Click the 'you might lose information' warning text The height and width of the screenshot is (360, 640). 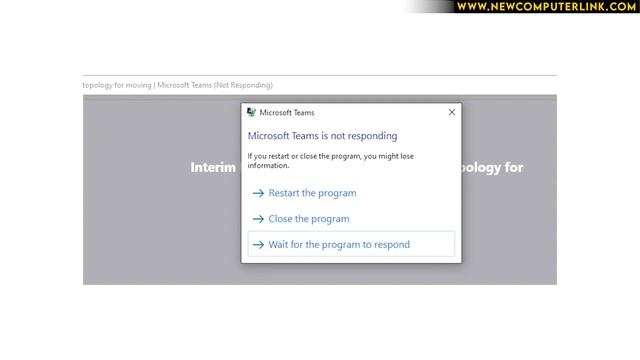331,161
